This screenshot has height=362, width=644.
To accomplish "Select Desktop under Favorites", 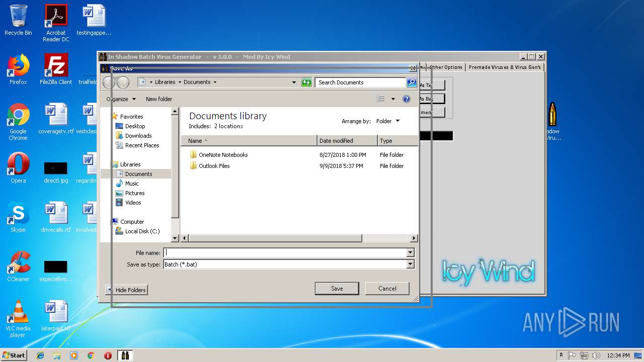I will (x=135, y=126).
